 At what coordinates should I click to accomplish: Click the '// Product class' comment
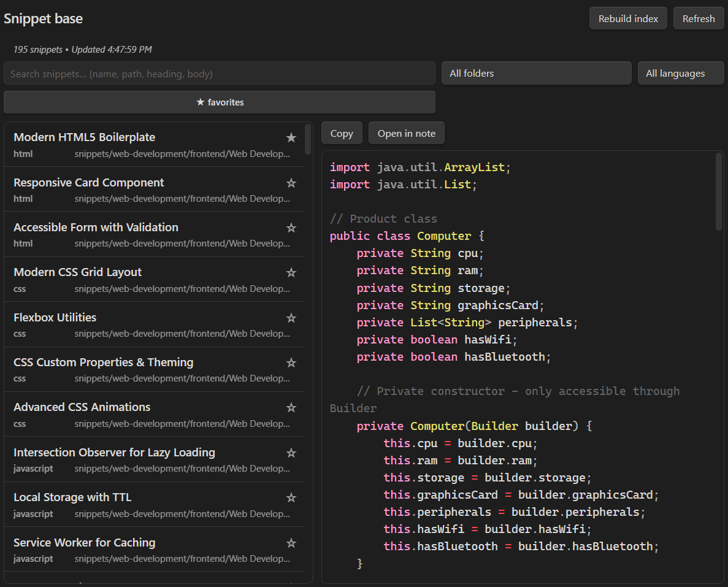(383, 219)
